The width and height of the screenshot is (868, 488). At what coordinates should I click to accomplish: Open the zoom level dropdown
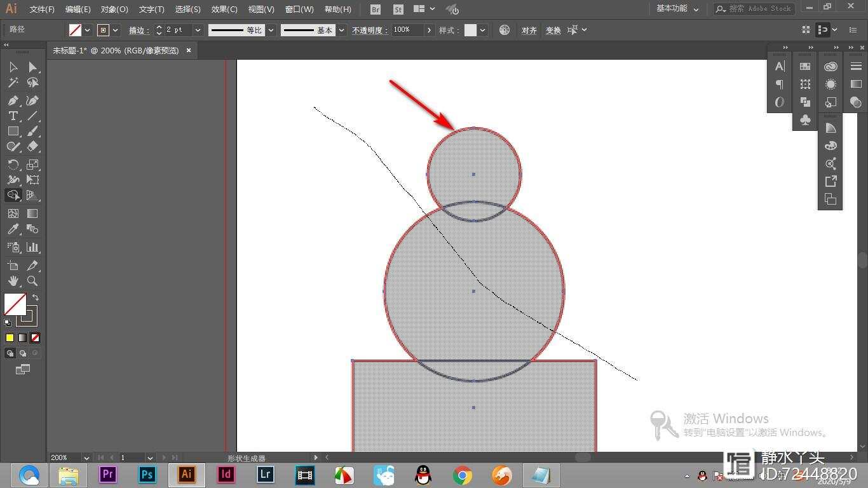point(86,457)
